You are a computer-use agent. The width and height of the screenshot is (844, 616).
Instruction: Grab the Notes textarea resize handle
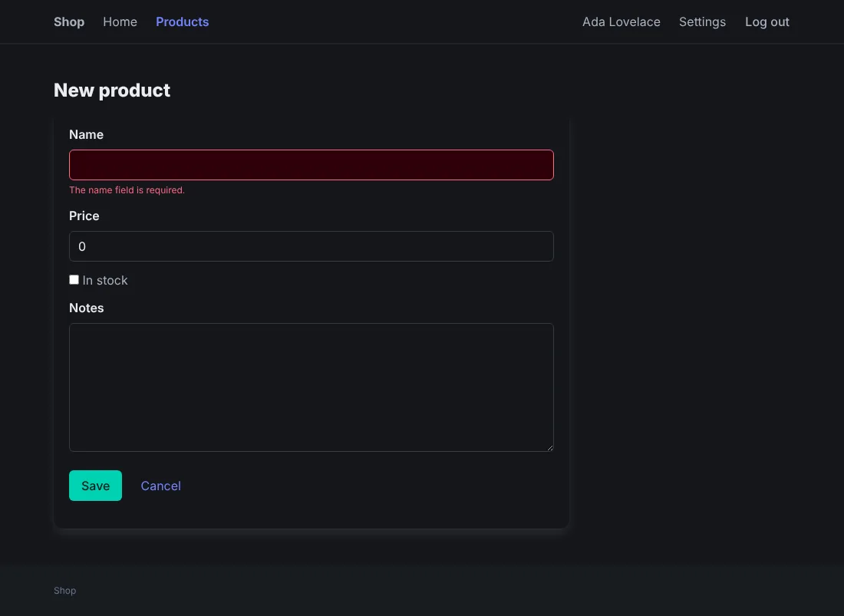(549, 447)
